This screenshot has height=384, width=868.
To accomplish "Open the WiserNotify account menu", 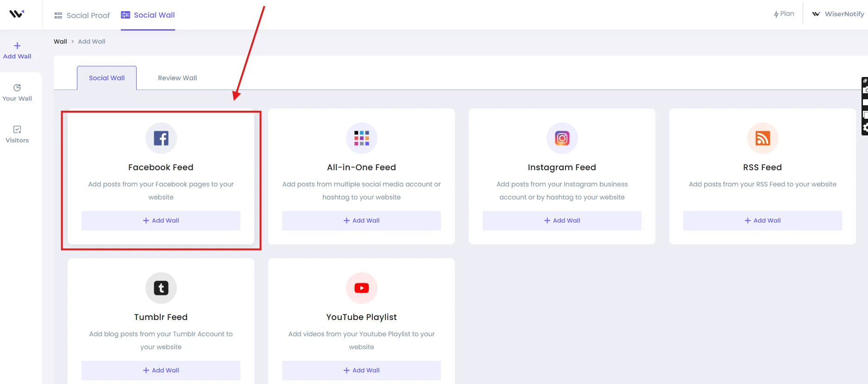I will 838,14.
